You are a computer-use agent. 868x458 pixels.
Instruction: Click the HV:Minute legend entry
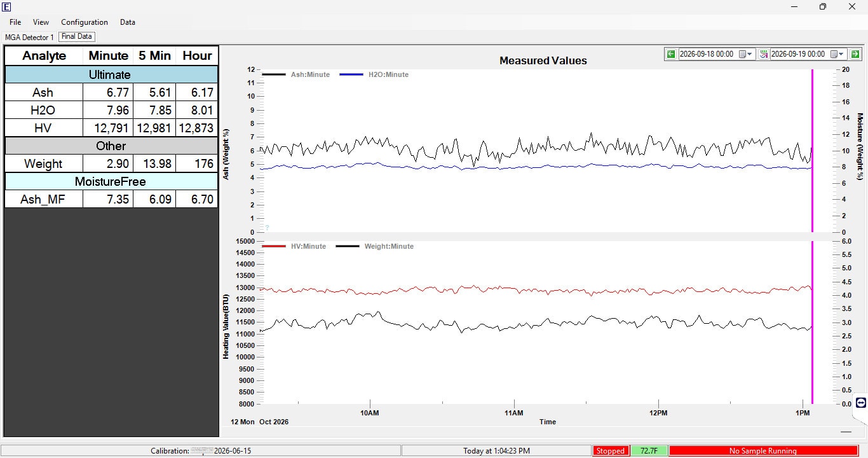(x=294, y=246)
